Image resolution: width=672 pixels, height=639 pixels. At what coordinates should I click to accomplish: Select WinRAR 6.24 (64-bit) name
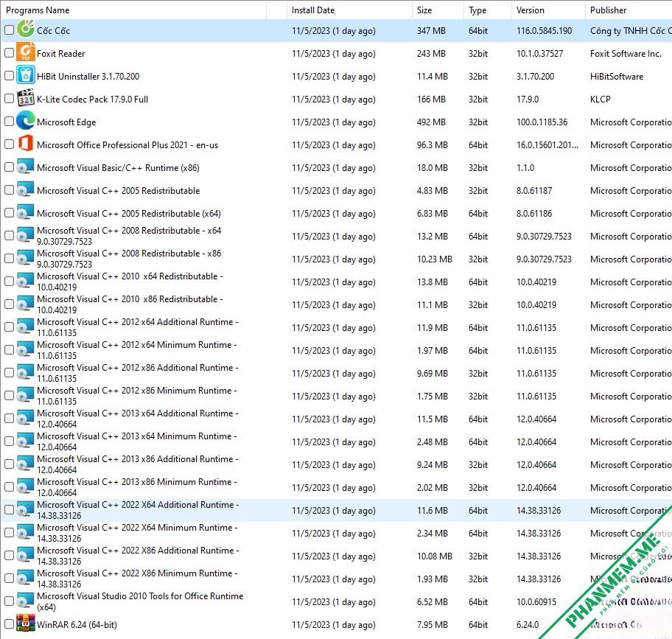click(x=77, y=625)
